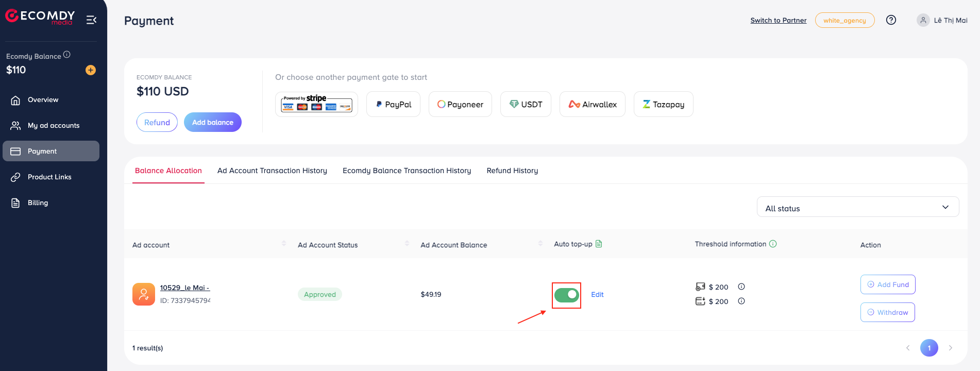Click the Refund button
This screenshot has height=371, width=980.
(157, 122)
